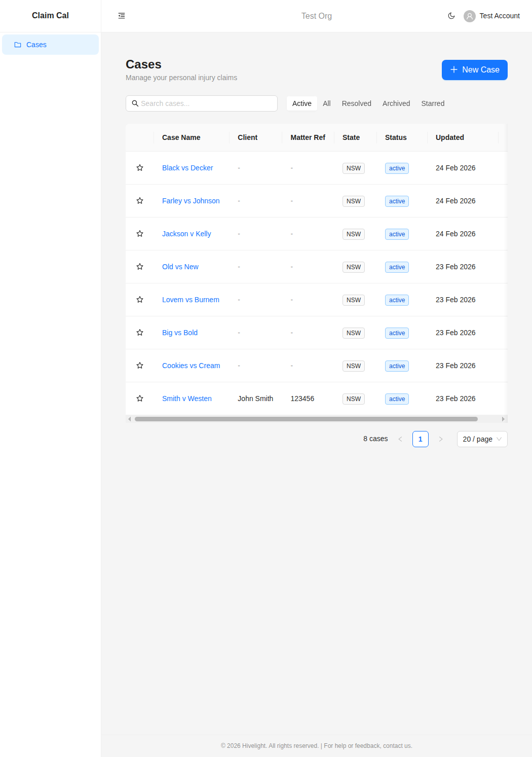The height and width of the screenshot is (757, 532).
Task: Star the Smith v Westen case
Action: click(x=140, y=399)
